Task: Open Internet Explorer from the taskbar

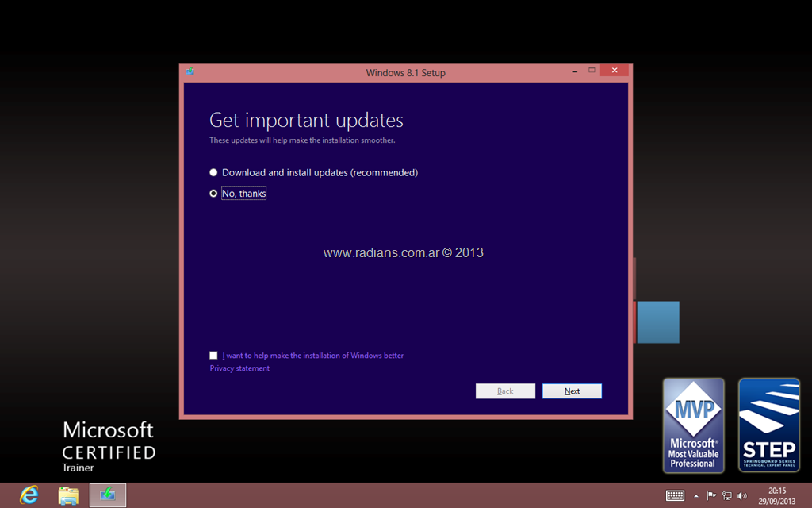Action: (x=29, y=495)
